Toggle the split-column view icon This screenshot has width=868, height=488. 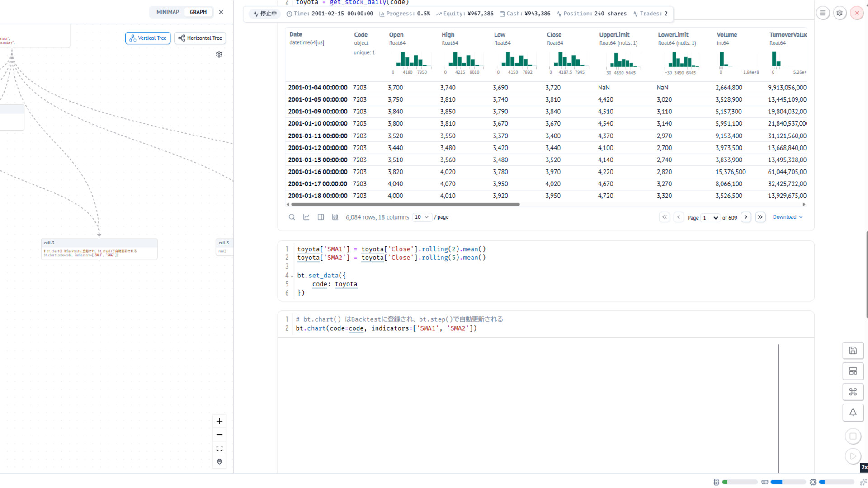(x=321, y=217)
